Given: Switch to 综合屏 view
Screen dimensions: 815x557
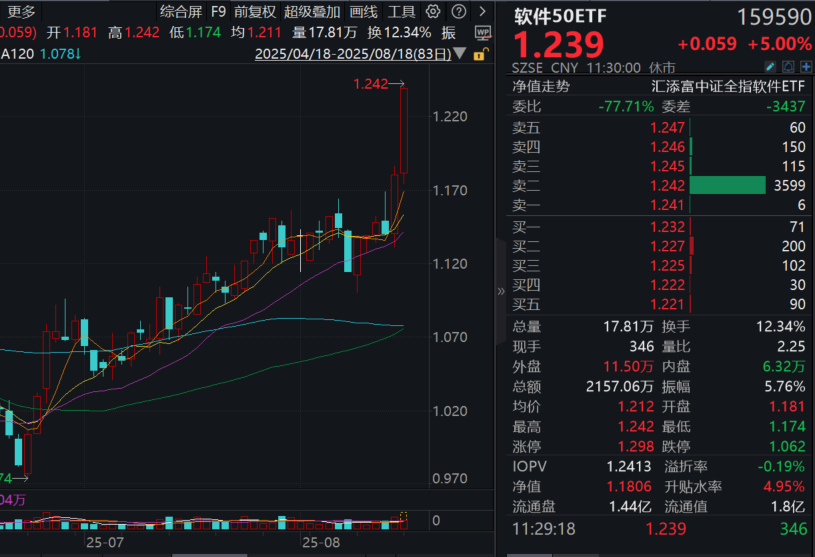Looking at the screenshot, I should 180,12.
